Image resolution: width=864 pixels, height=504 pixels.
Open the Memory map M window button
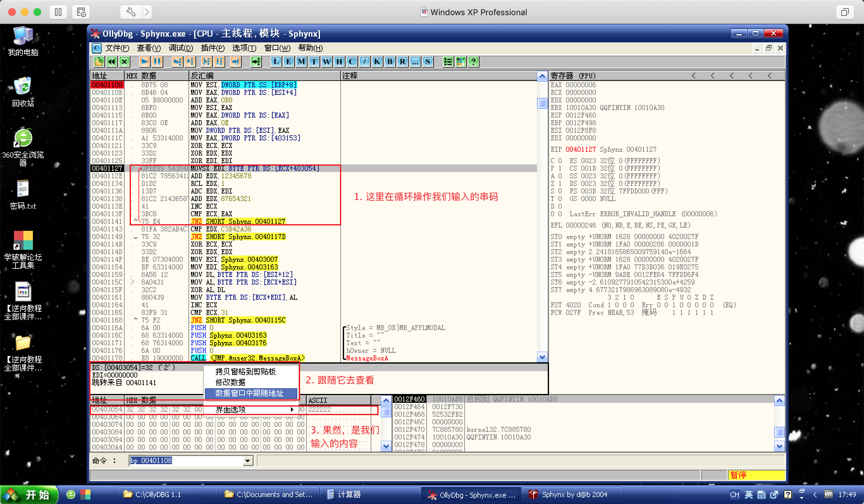tap(301, 62)
